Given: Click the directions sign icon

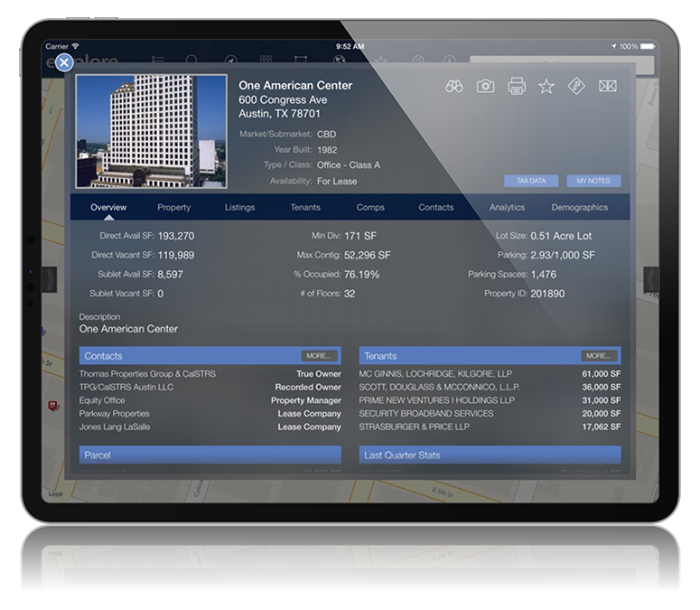Looking at the screenshot, I should click(x=576, y=86).
